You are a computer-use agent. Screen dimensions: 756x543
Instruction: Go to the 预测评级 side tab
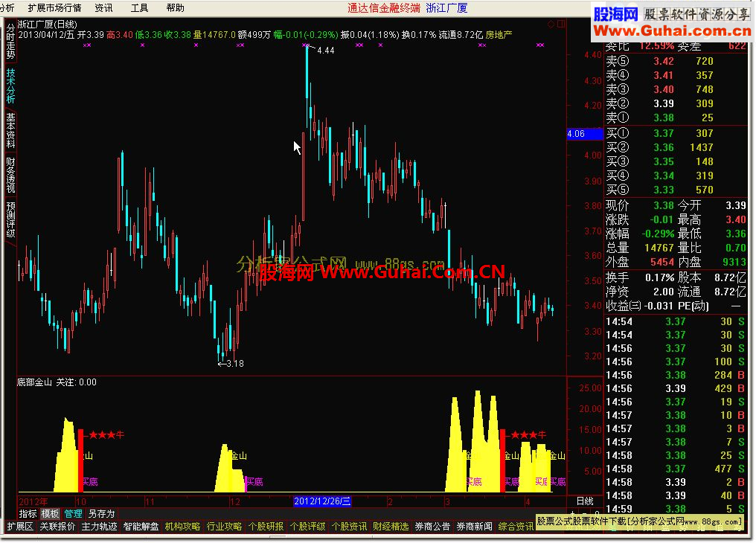click(10, 219)
